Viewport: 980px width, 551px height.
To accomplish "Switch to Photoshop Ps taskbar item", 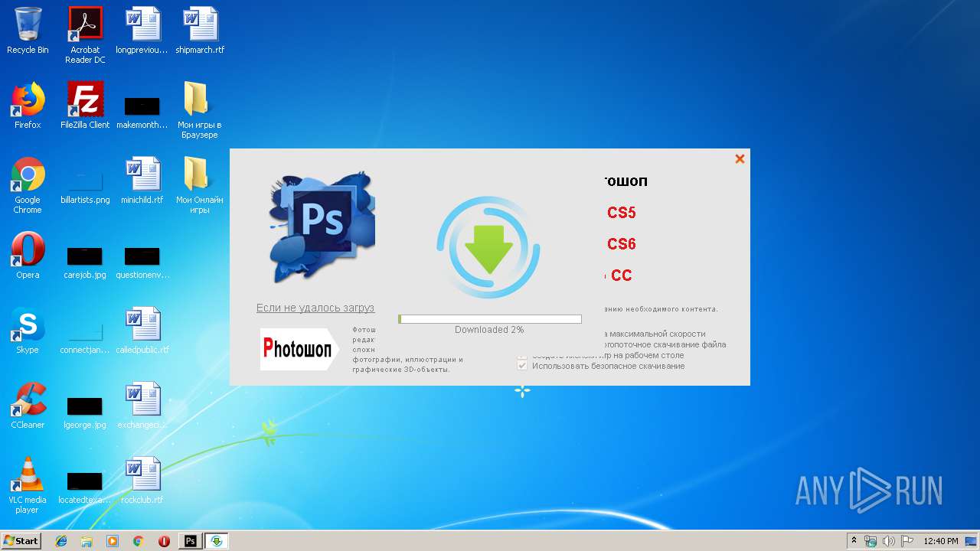I will (191, 541).
